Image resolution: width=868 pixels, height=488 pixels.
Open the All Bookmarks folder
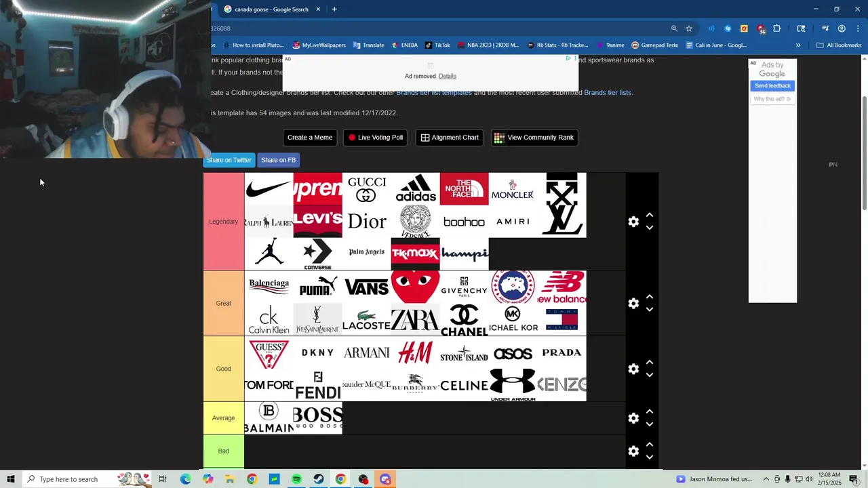pos(839,45)
